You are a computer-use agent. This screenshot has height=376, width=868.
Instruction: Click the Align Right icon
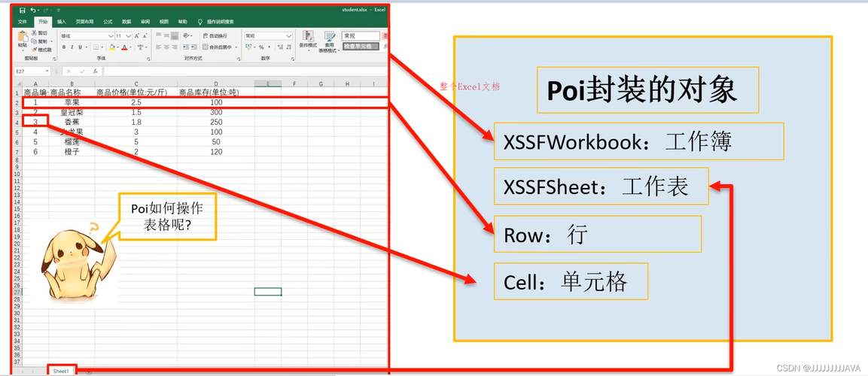click(x=175, y=47)
